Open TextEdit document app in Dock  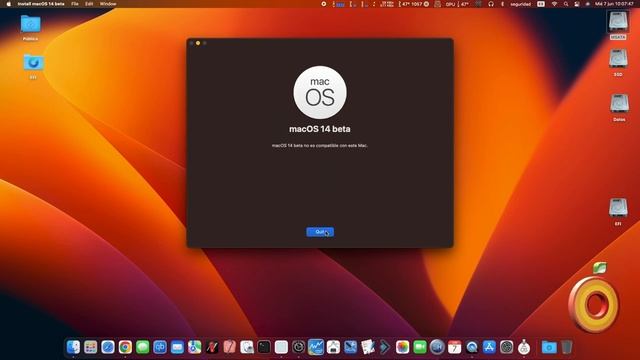tap(368, 347)
